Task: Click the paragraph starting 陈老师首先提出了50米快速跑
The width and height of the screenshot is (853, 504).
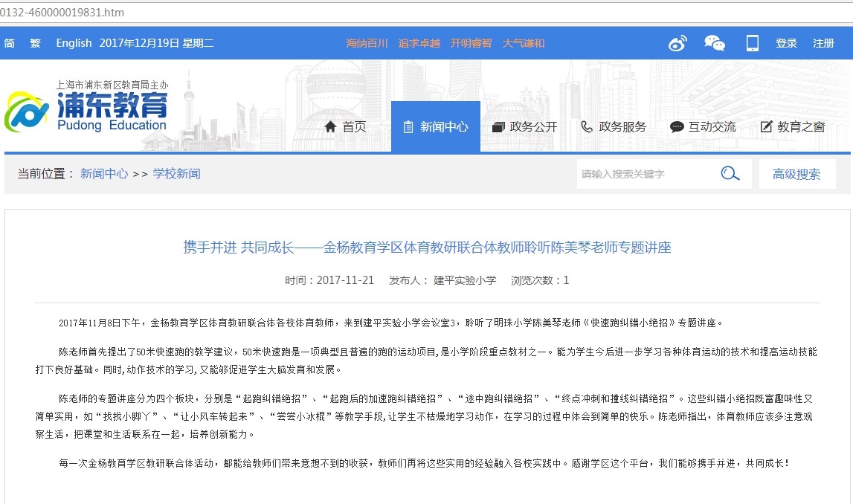Action: tap(427, 361)
